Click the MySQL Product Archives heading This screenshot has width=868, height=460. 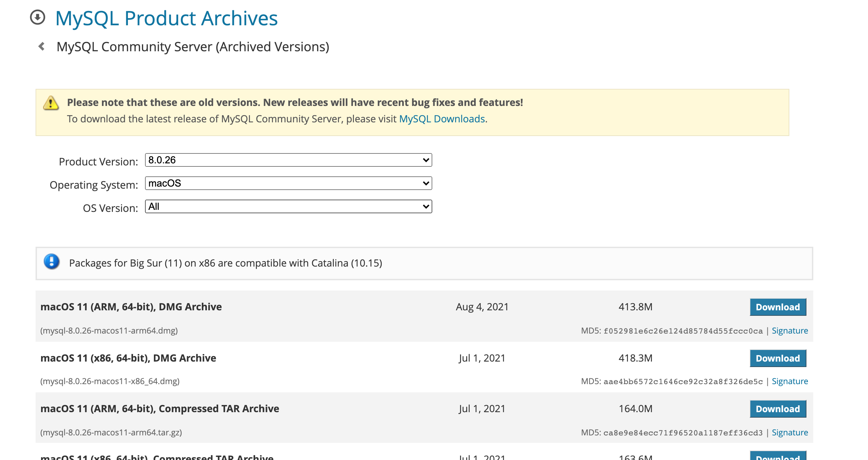[x=166, y=18]
